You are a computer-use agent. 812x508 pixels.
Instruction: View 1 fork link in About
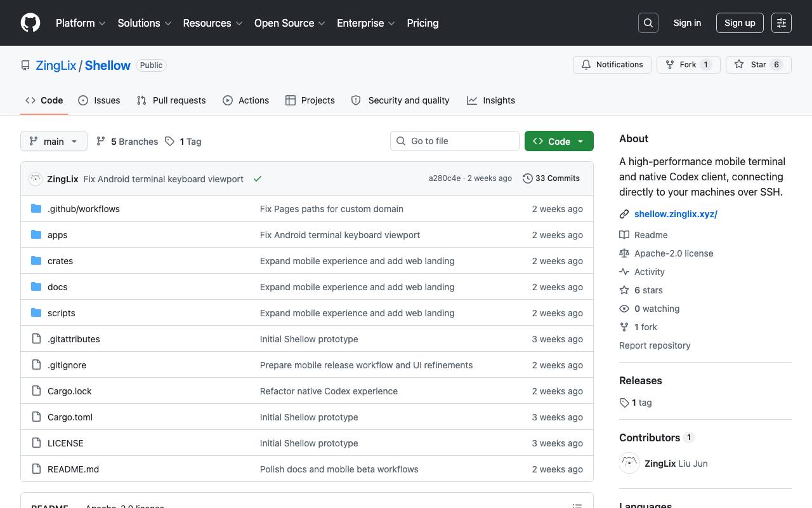[639, 327]
